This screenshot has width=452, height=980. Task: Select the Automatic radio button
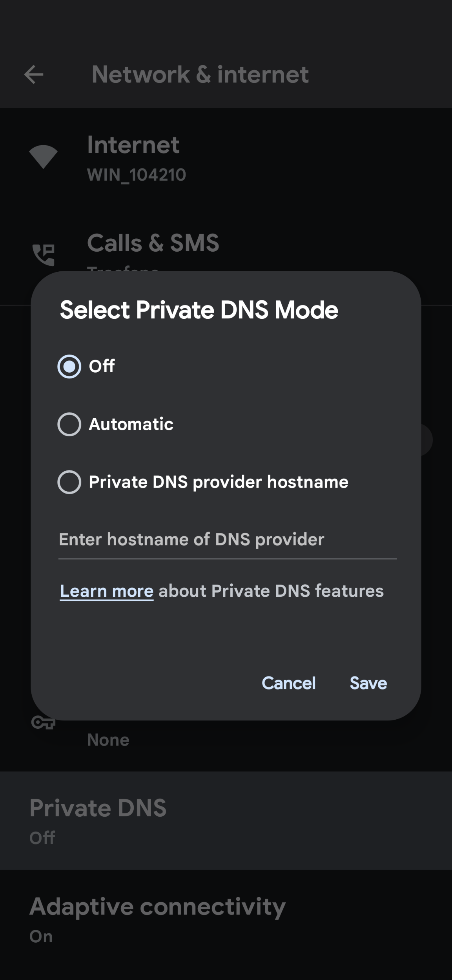coord(69,424)
